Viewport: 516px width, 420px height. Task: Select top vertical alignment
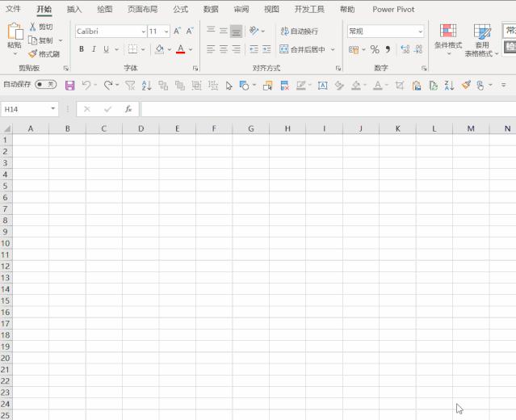pos(211,31)
